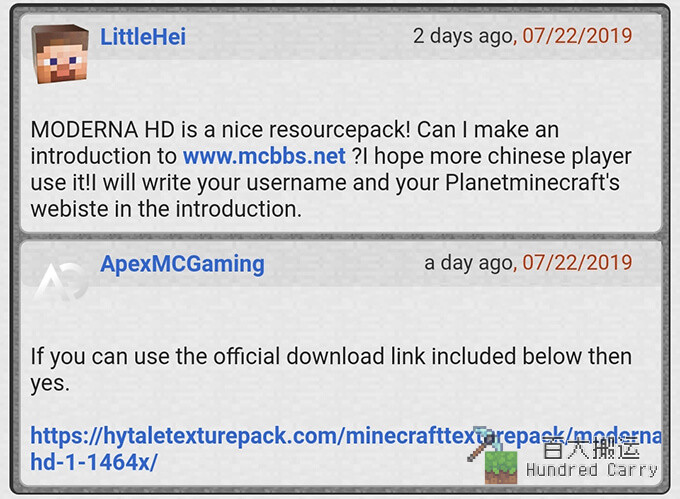Click ApexMCGaming's faded logo avatar
This screenshot has width=680, height=499.
pos(61,282)
